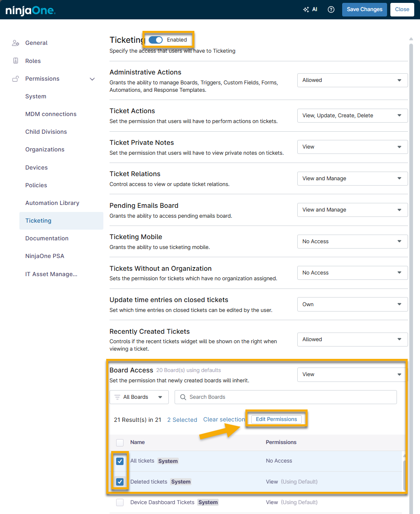
Task: Open the help question mark icon
Action: tap(331, 9)
